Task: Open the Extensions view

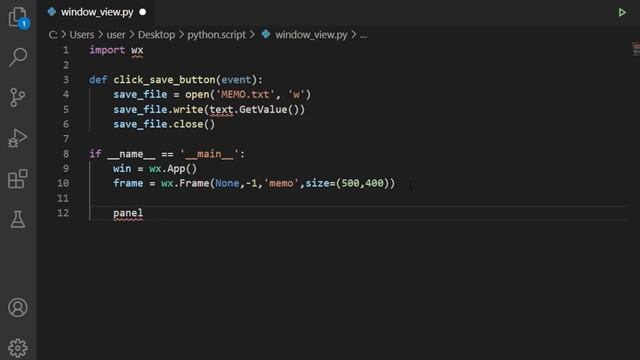Action: point(18,179)
